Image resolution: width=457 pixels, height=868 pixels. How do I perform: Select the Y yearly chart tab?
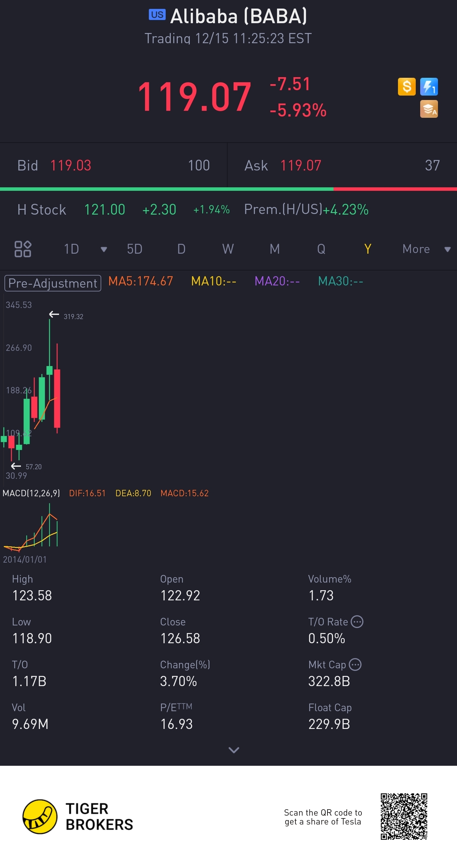pos(368,249)
